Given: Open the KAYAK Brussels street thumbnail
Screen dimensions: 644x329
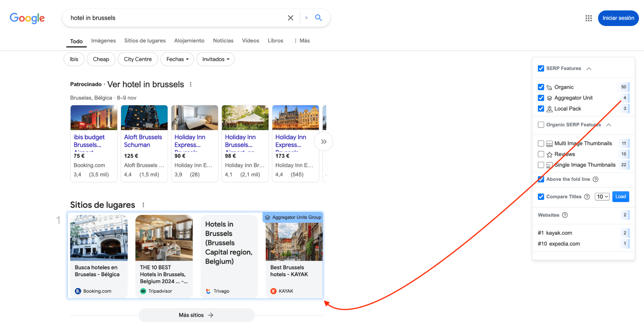Looking at the screenshot, I should 294,241.
